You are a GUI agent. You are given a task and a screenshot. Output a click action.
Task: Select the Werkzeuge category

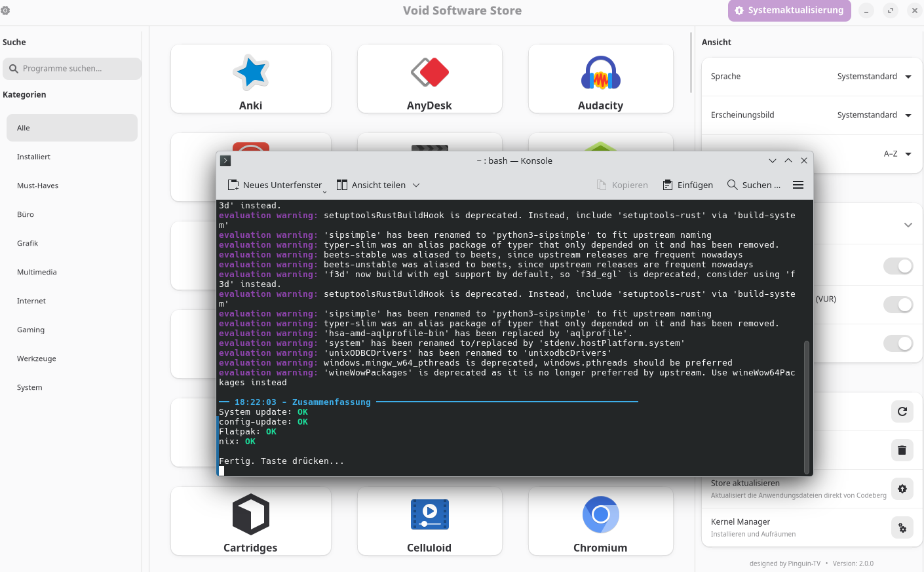pos(72,358)
